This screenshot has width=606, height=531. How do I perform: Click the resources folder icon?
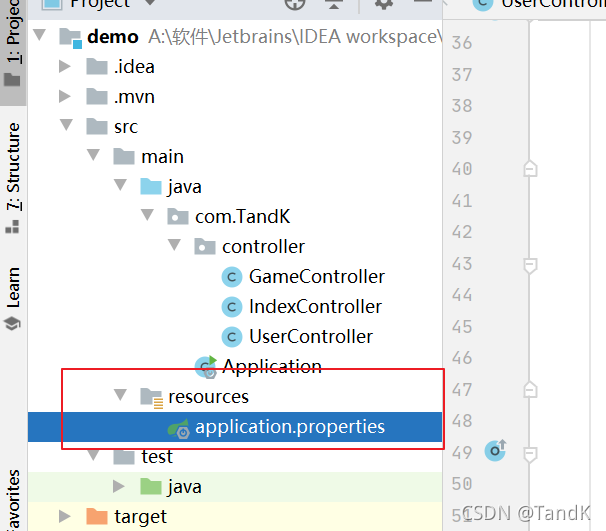[152, 398]
